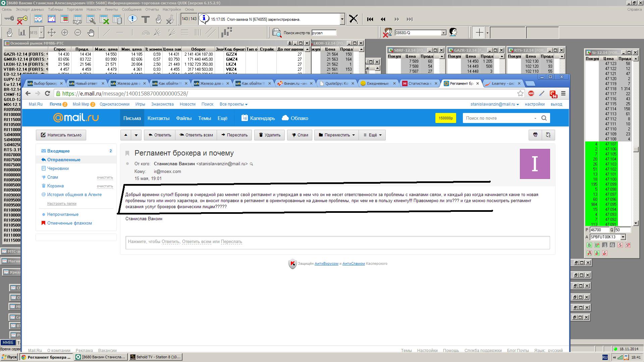Open the Входящие folder
This screenshot has width=644, height=362.
(58, 151)
